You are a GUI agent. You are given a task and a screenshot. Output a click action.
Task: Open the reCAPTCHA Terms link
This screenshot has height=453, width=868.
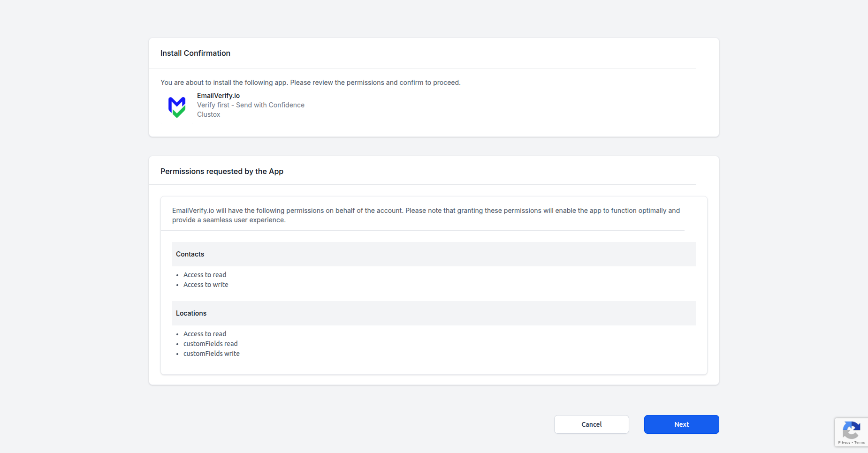(860, 442)
